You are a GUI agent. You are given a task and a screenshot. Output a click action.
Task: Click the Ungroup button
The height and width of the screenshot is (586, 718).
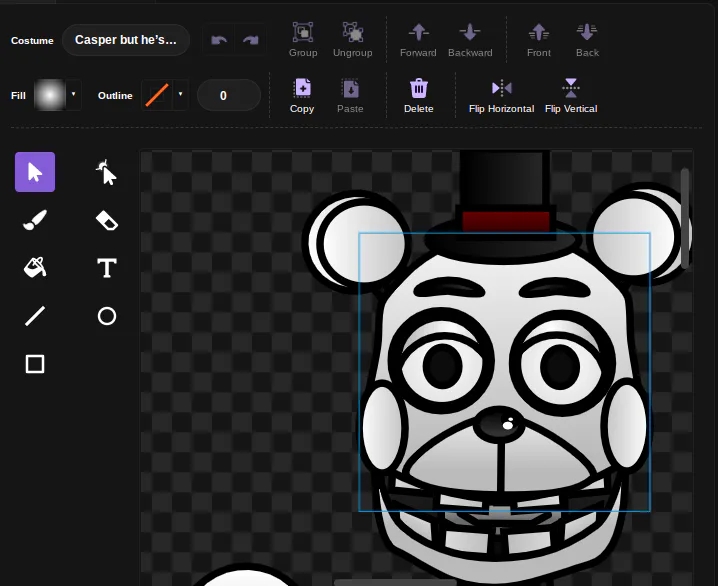pos(353,40)
